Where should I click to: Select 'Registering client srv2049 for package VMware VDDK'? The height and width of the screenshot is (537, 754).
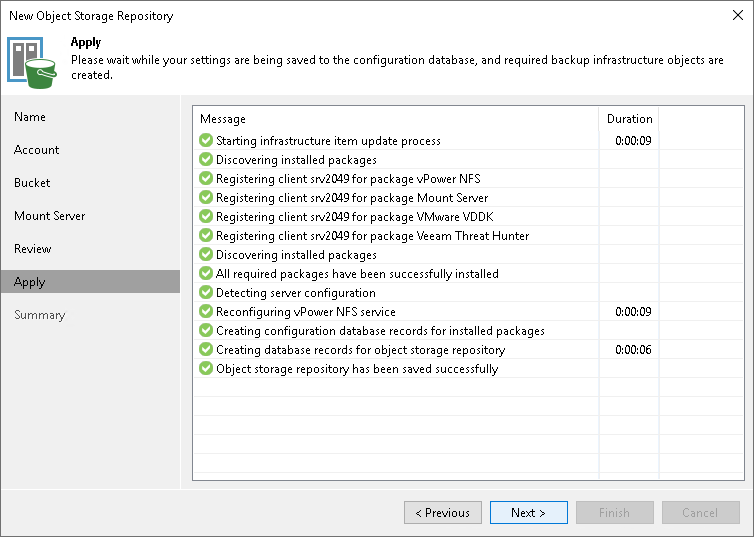click(355, 217)
